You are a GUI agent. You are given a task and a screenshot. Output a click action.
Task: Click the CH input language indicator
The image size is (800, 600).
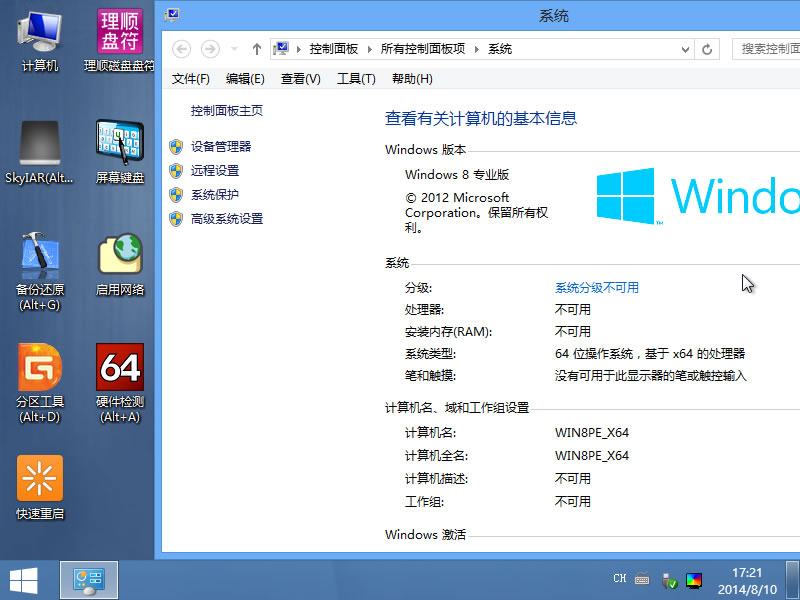619,579
